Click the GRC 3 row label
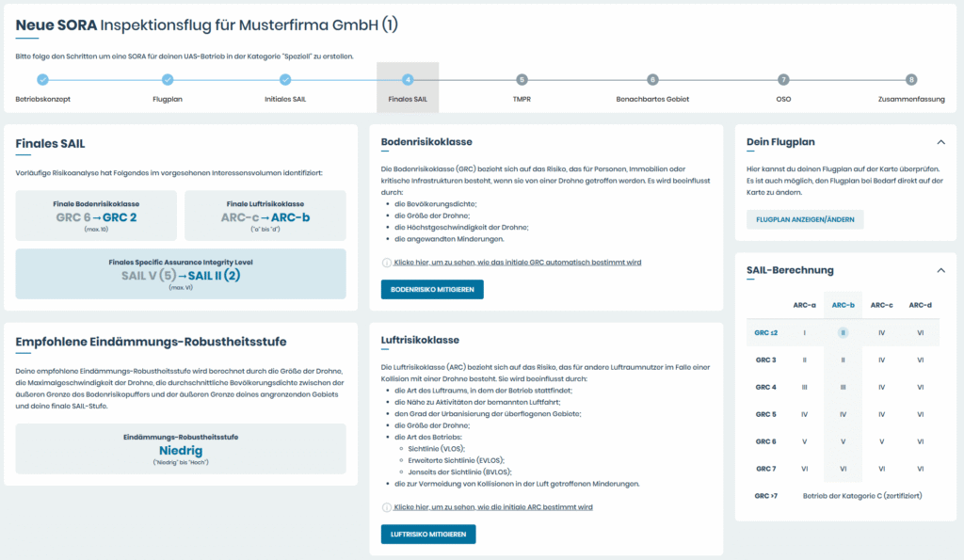This screenshot has width=964, height=560. pos(766,360)
